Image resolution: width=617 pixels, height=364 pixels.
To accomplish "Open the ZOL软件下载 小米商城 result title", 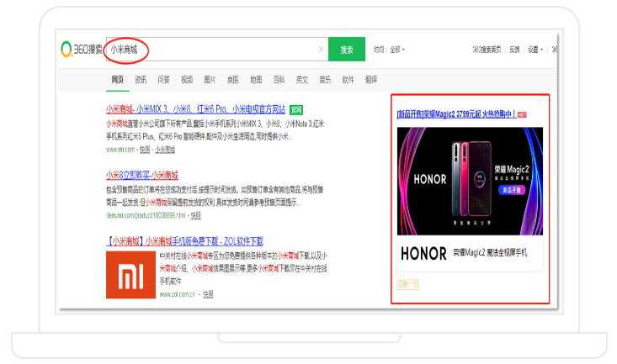I will coord(184,241).
